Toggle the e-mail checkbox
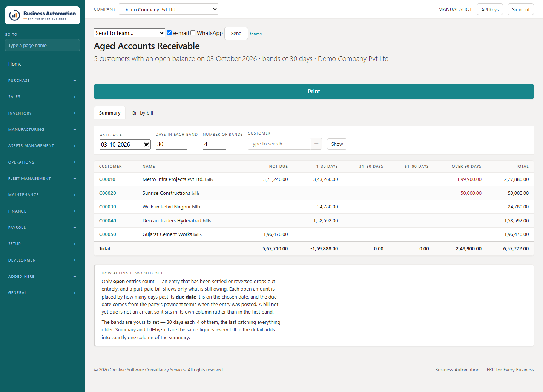543x392 pixels. tap(169, 33)
